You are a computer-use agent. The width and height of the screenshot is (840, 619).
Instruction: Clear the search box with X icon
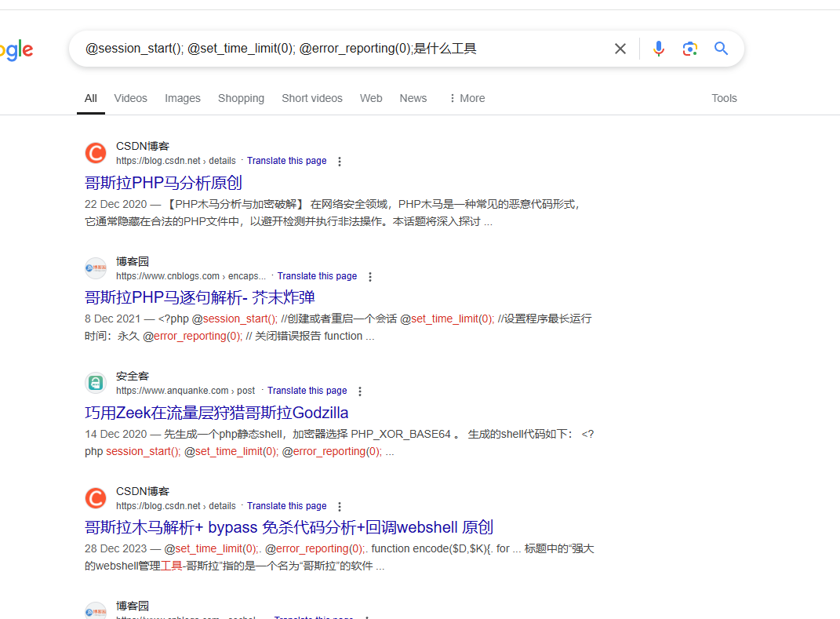click(620, 49)
